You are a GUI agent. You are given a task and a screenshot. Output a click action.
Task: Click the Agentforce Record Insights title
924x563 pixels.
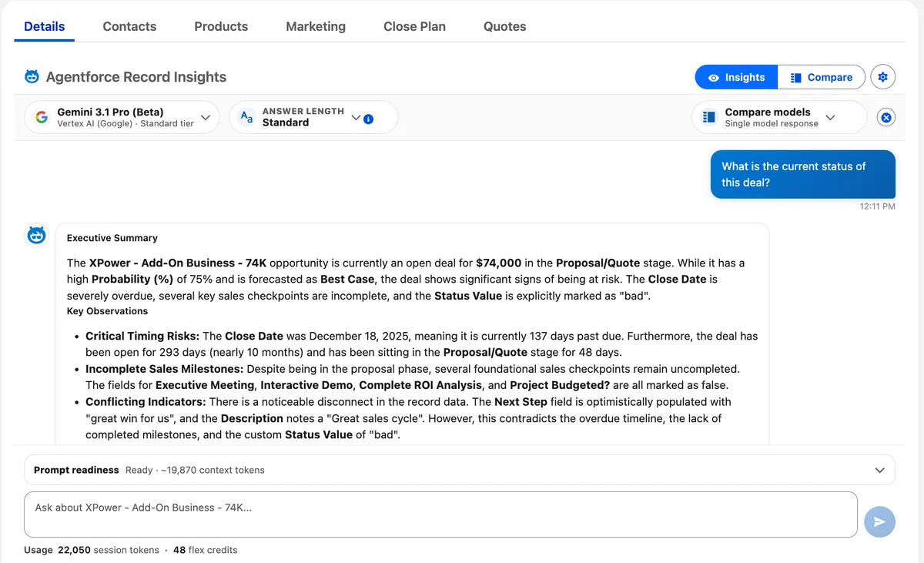[136, 77]
